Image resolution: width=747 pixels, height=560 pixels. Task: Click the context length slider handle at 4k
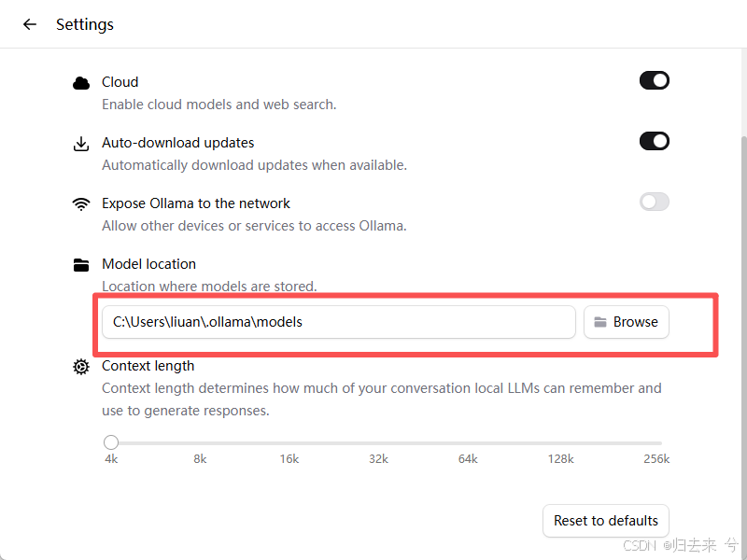pos(111,442)
